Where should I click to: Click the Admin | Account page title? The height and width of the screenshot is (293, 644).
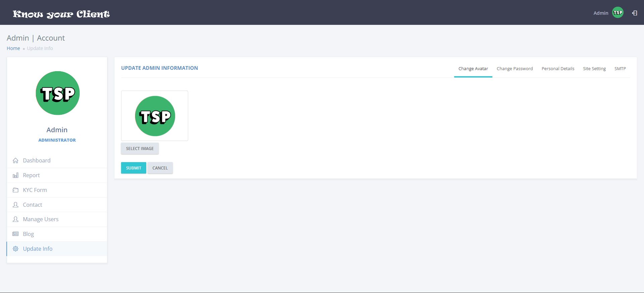[36, 38]
